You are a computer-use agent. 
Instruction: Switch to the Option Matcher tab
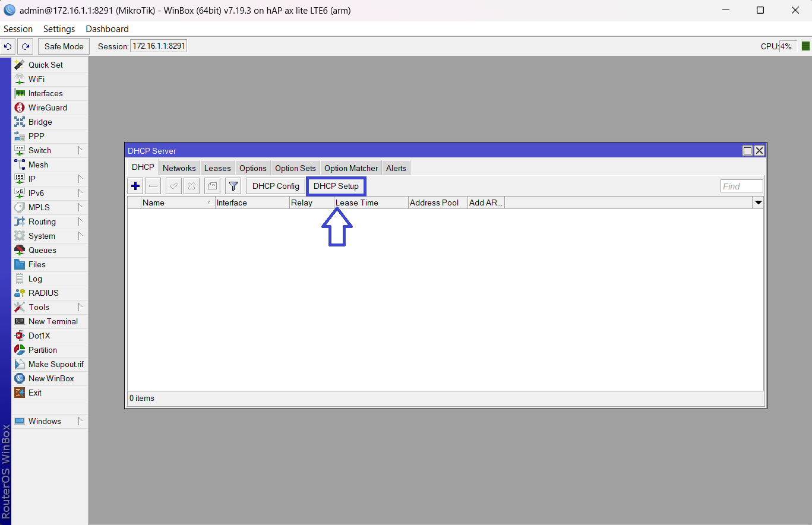point(351,168)
